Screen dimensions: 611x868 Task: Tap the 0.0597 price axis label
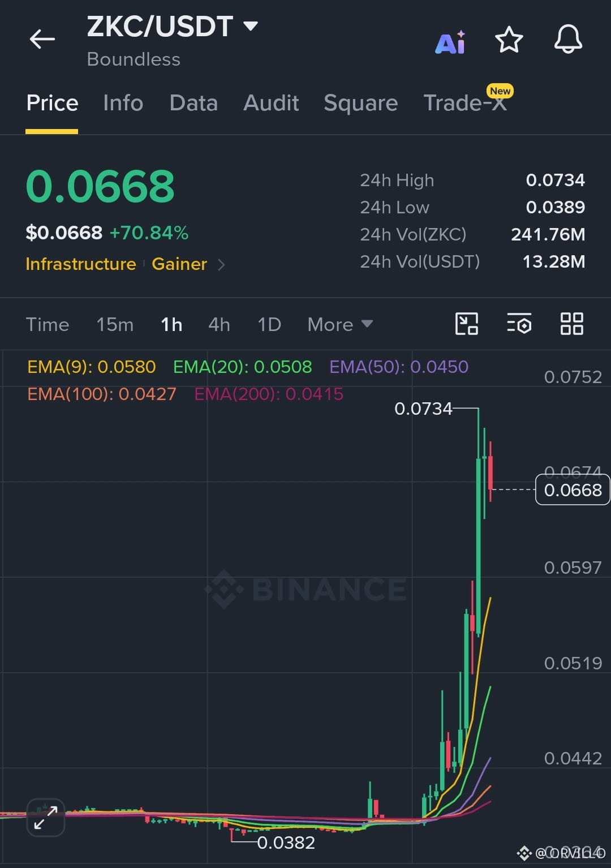tap(573, 568)
